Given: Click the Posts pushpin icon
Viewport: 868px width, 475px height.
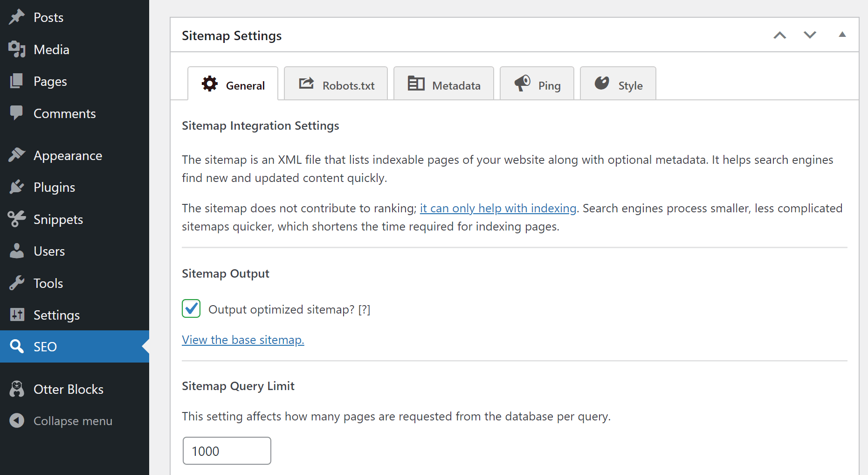Looking at the screenshot, I should point(17,17).
